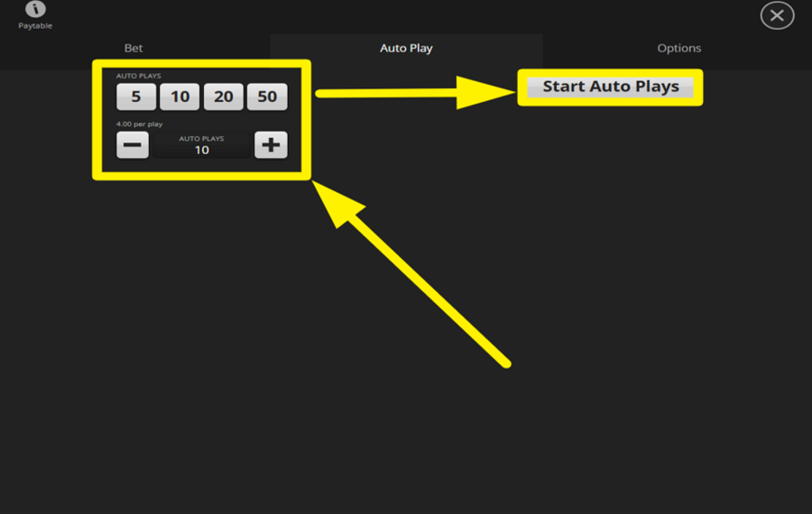Screen dimensions: 812x514
Task: Open the Options tab
Action: click(678, 48)
